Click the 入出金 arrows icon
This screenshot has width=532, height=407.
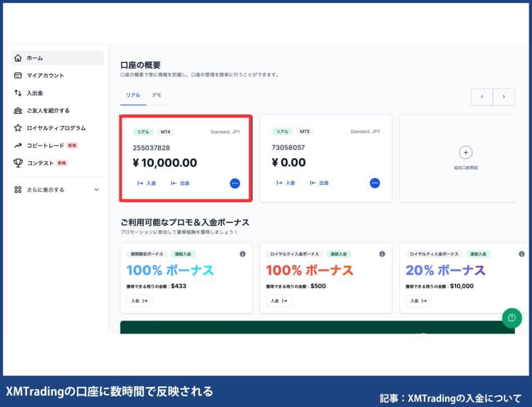pyautogui.click(x=18, y=93)
